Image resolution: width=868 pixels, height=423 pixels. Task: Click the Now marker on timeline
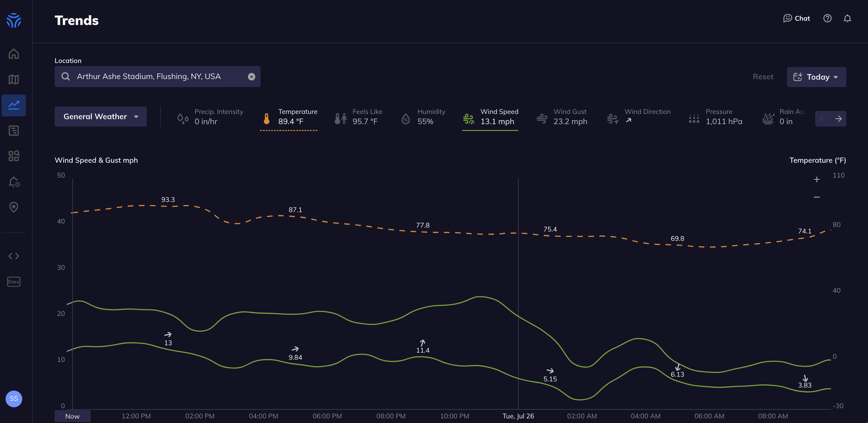tap(72, 416)
